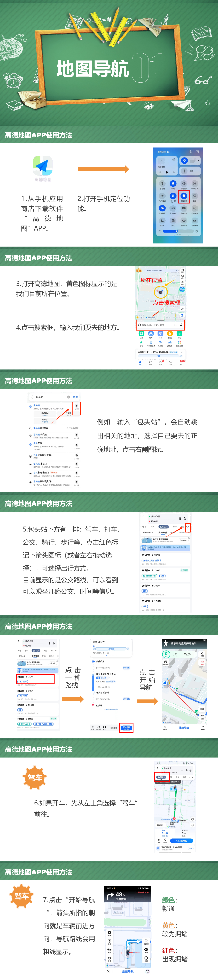This screenshot has width=218, height=980.
Task: Select the cycling (骑行) shortcut icon
Action: tap(180, 334)
